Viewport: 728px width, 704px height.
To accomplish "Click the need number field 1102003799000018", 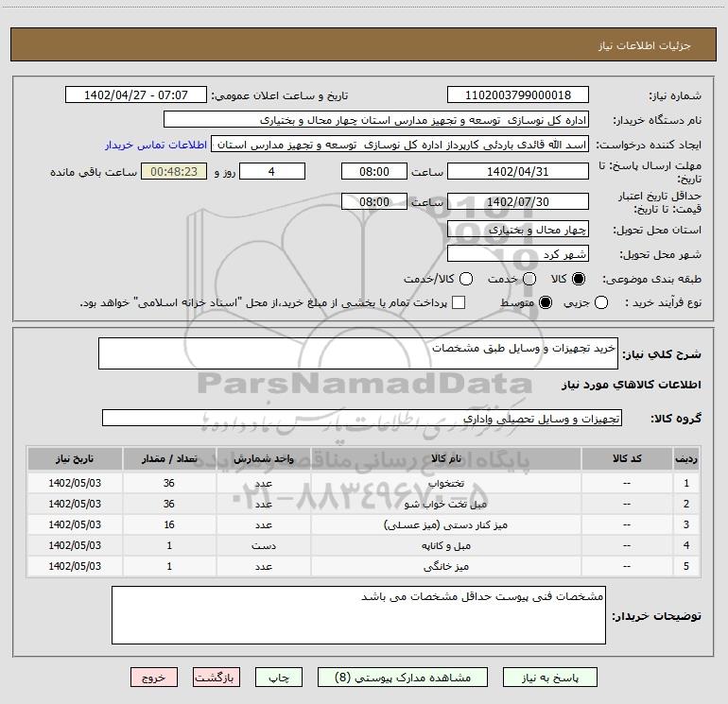I will 518,95.
